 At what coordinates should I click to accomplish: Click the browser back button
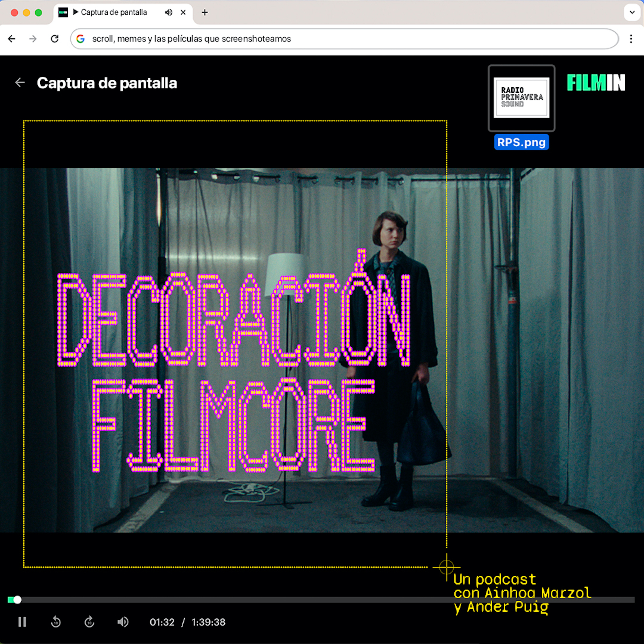pyautogui.click(x=12, y=39)
